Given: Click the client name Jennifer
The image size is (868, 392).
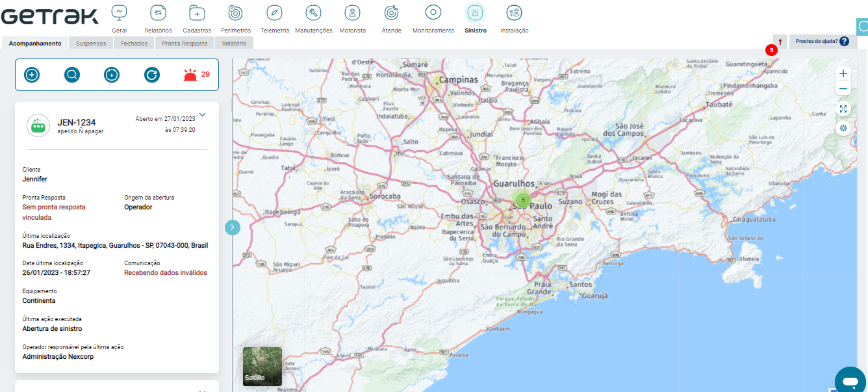Looking at the screenshot, I should click(x=35, y=179).
